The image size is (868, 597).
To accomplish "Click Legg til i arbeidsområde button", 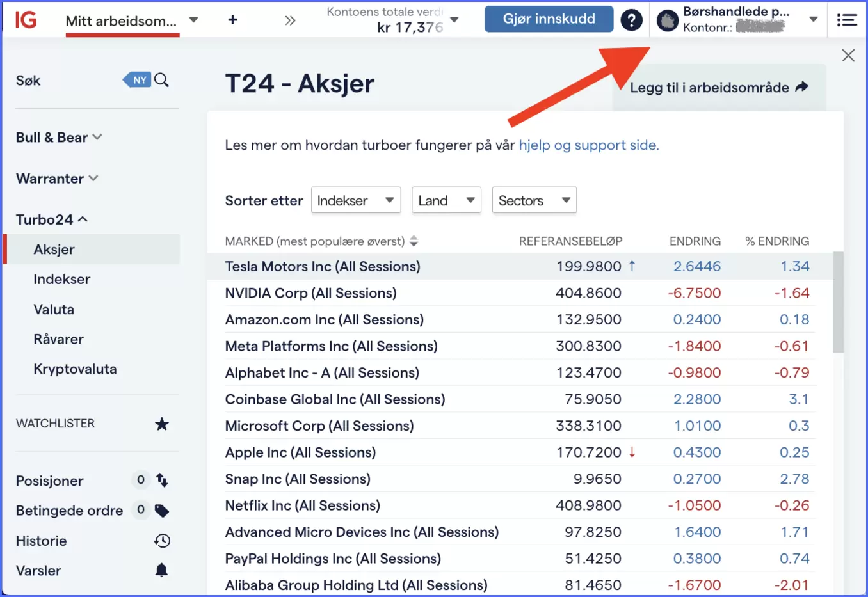I will pyautogui.click(x=719, y=88).
